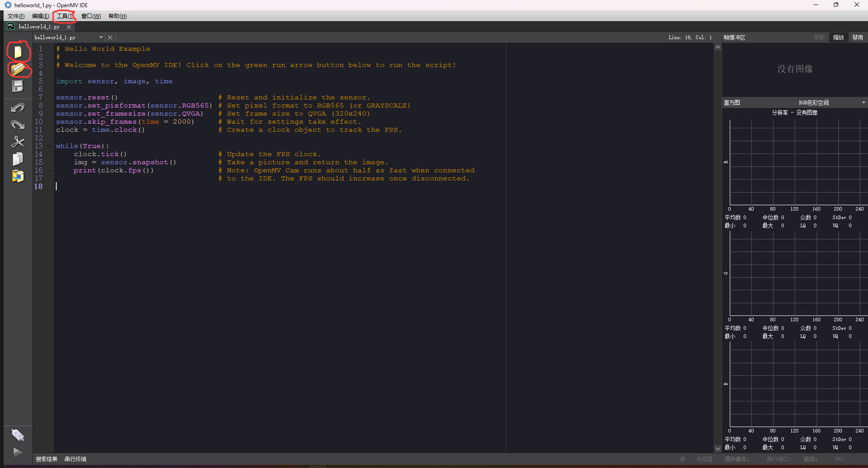Click the sensor.set_framesize line
868x468 pixels.
point(129,113)
